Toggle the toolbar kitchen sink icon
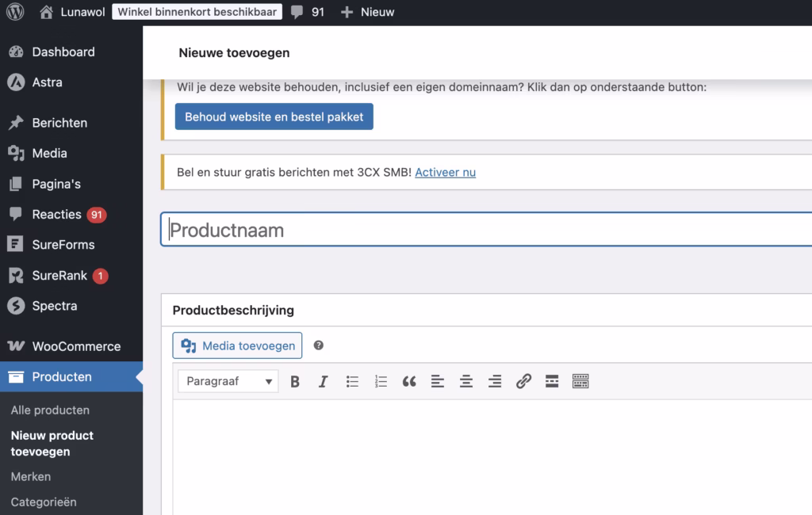 [x=580, y=381]
